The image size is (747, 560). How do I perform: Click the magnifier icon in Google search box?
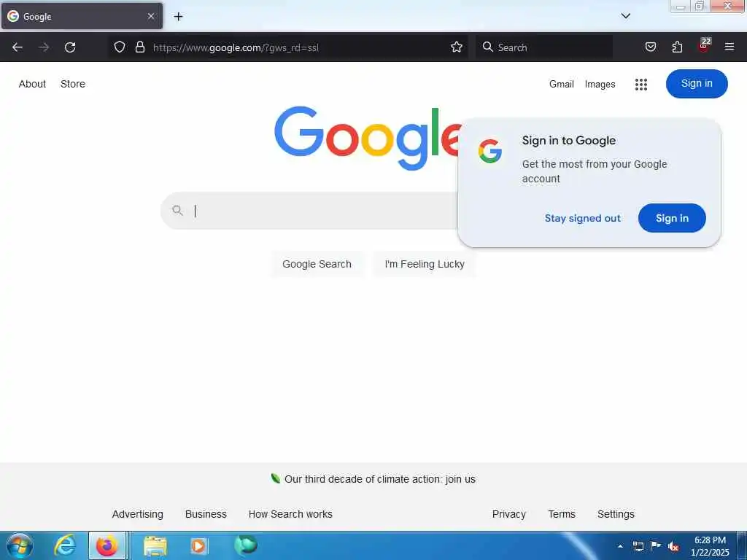177,210
